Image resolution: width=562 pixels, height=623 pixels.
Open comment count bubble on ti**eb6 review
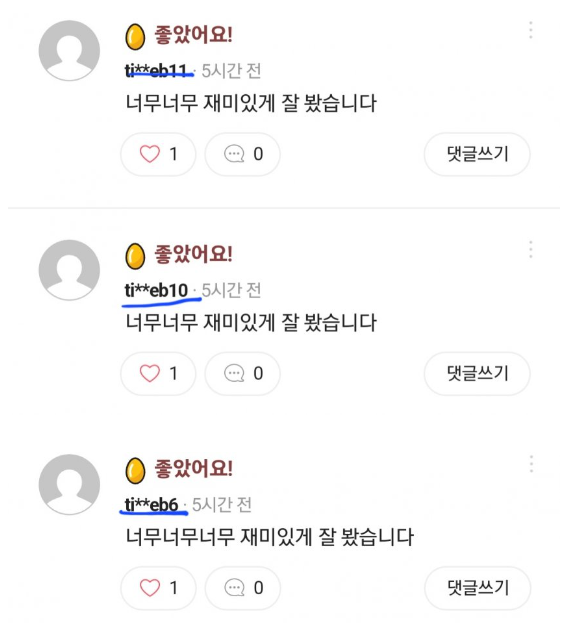[242, 588]
